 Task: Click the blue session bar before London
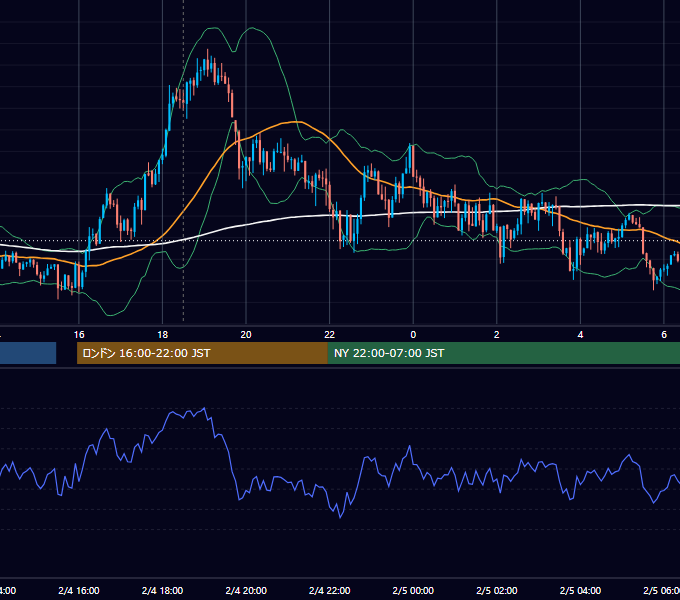coord(28,353)
